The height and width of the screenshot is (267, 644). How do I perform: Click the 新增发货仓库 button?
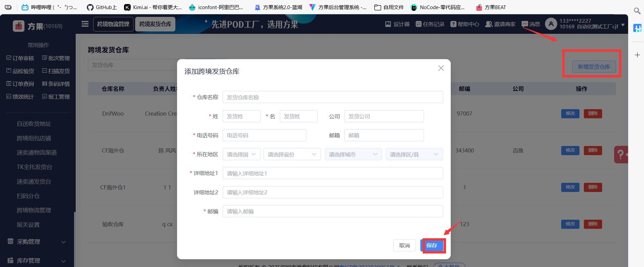click(x=594, y=67)
